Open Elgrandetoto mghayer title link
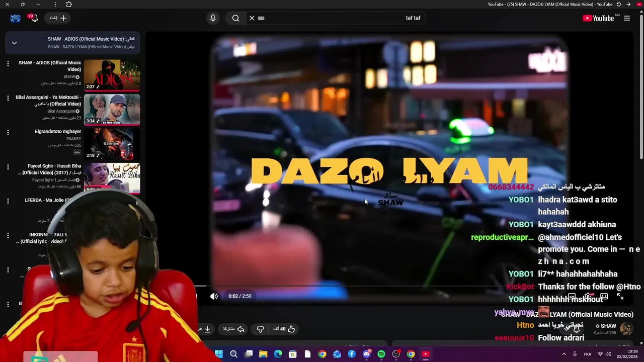The height and width of the screenshot is (362, 644). 58,132
